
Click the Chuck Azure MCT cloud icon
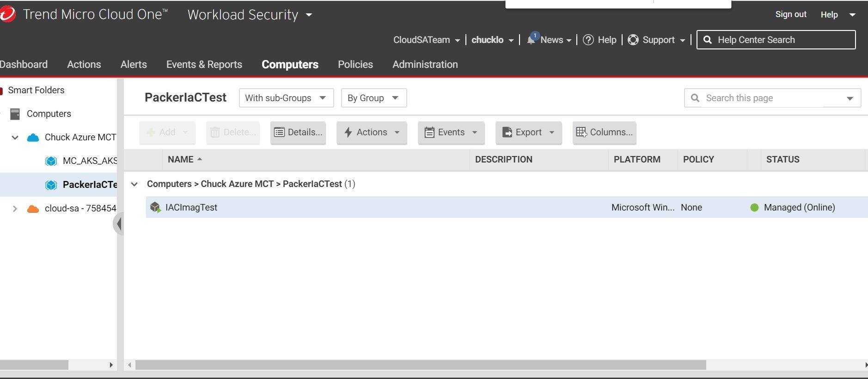click(33, 138)
